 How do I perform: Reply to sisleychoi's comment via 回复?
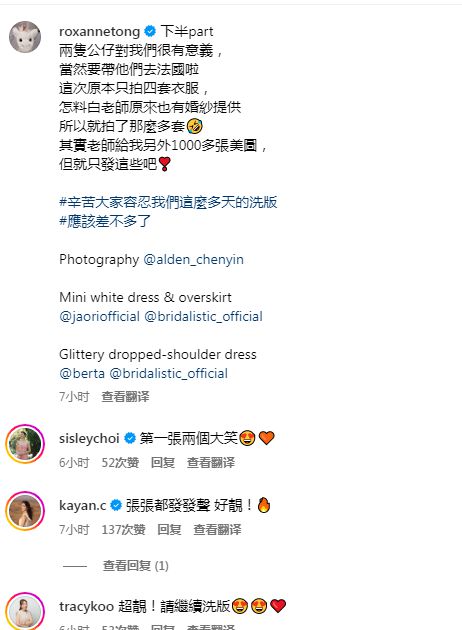point(163,463)
